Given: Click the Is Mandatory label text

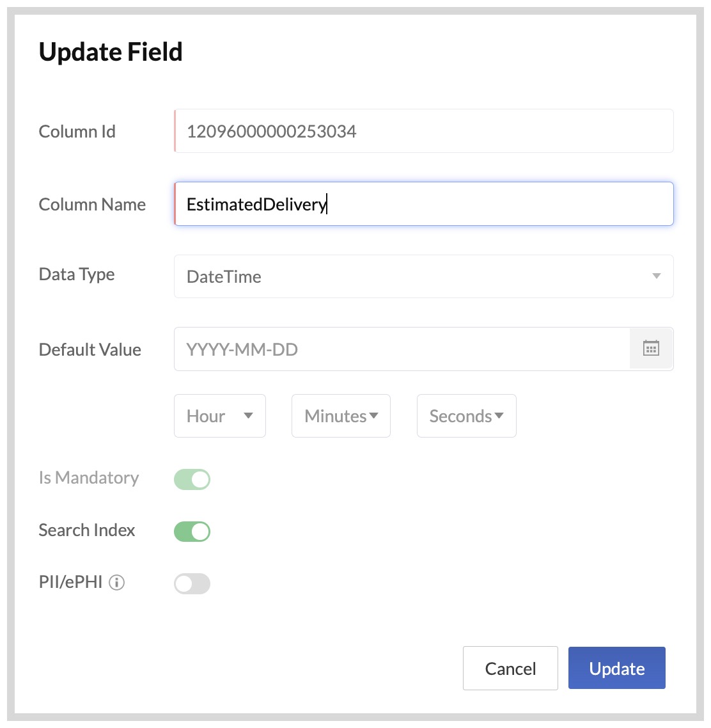Looking at the screenshot, I should (x=88, y=478).
